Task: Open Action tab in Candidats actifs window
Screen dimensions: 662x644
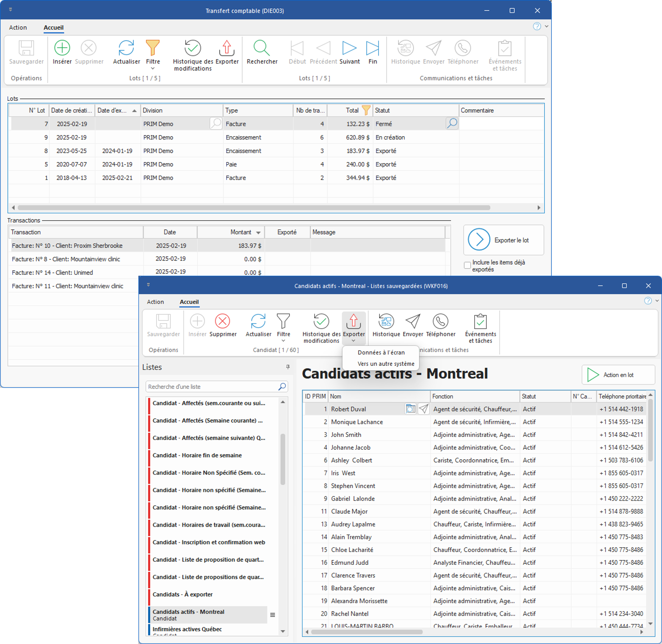Action: (155, 302)
